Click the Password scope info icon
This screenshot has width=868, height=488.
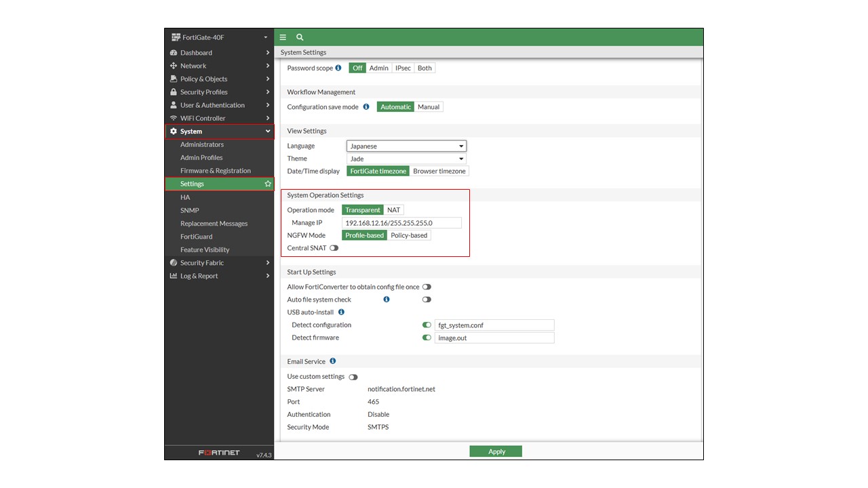[338, 68]
